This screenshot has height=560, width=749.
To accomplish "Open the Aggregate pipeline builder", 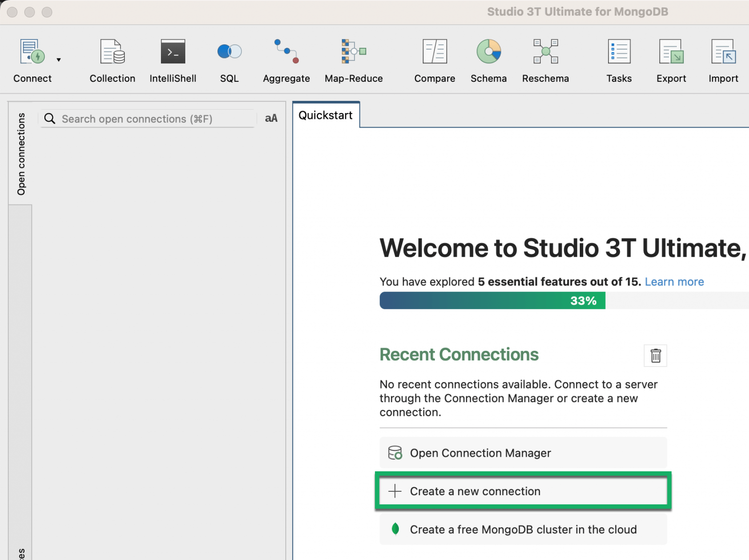I will pyautogui.click(x=286, y=58).
